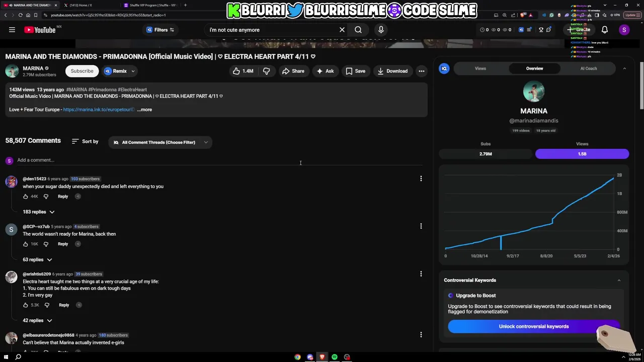Open the account avatar menu

click(x=624, y=30)
